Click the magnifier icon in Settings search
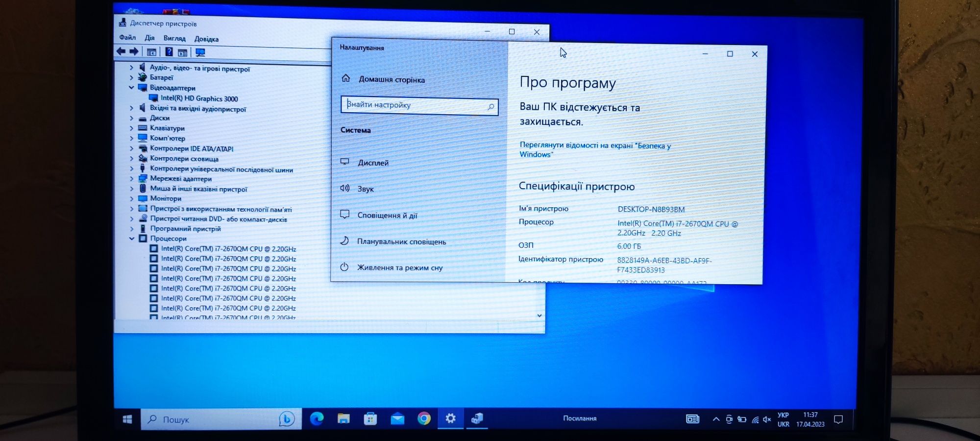This screenshot has width=980, height=441. click(x=490, y=106)
